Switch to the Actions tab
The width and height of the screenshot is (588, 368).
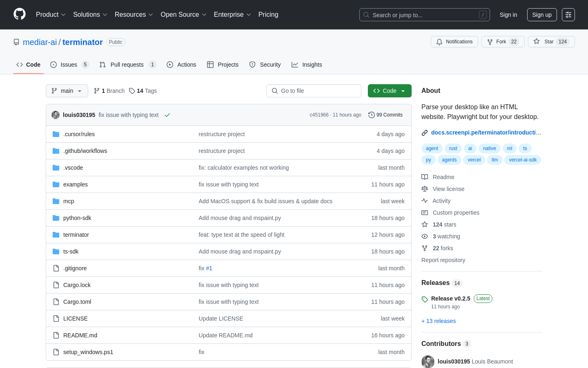(181, 65)
